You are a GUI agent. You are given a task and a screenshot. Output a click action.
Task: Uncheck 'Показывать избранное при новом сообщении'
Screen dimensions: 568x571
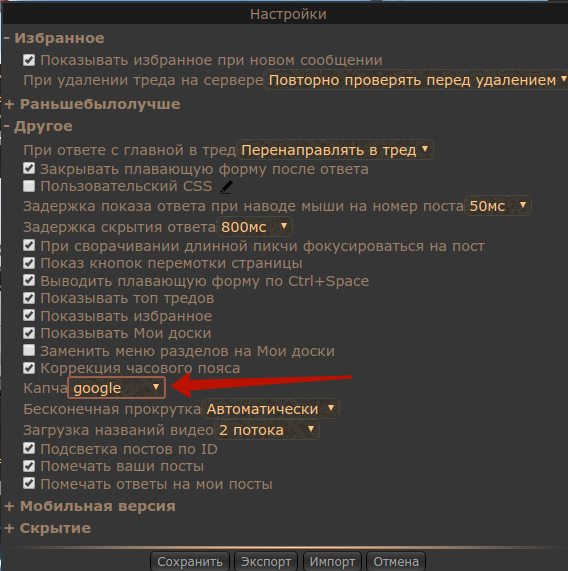click(x=29, y=60)
